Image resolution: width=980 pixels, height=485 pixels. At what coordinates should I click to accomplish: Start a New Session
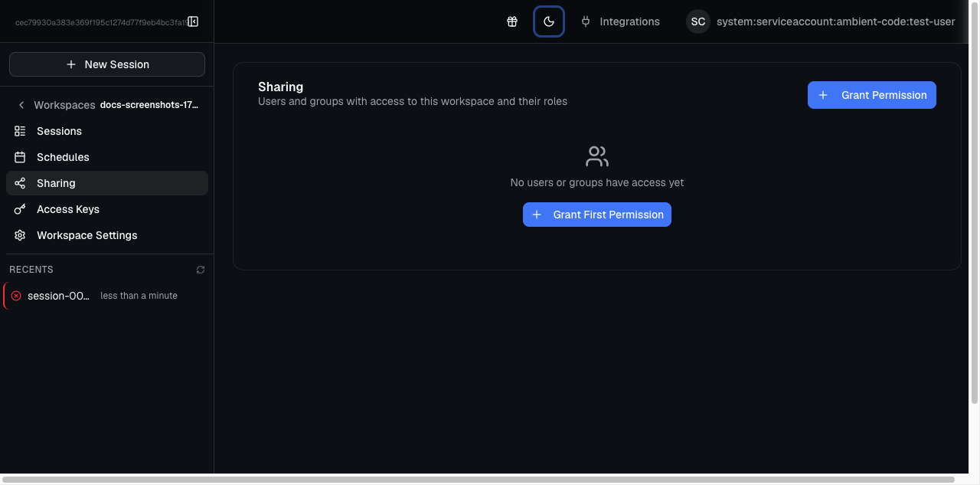107,64
